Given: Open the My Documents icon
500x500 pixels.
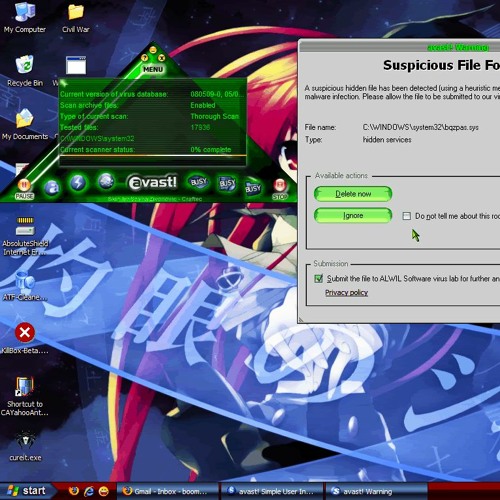Looking at the screenshot, I should pyautogui.click(x=25, y=124).
